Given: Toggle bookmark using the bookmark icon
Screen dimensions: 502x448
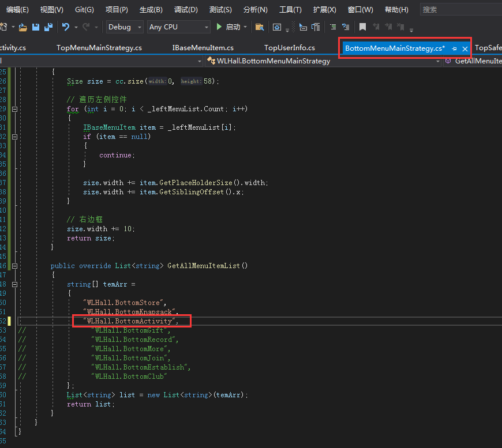Looking at the screenshot, I should click(x=362, y=27).
